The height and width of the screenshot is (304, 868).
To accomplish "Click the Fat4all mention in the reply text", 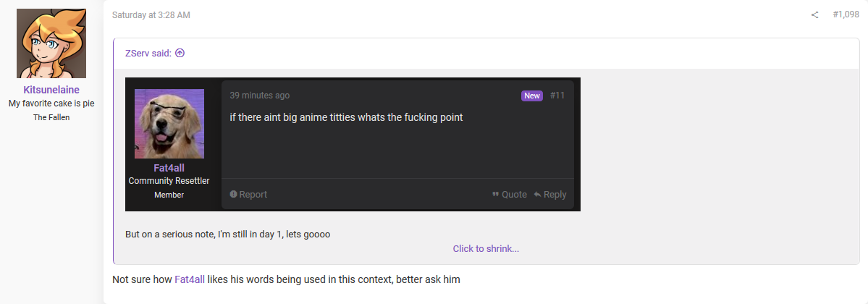I will coord(190,279).
